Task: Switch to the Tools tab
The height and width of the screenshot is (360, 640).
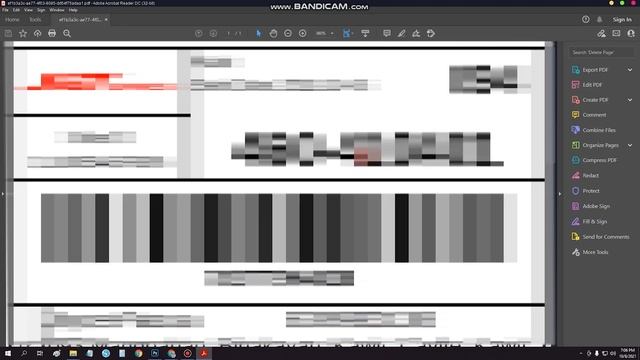Action: pyautogui.click(x=35, y=20)
